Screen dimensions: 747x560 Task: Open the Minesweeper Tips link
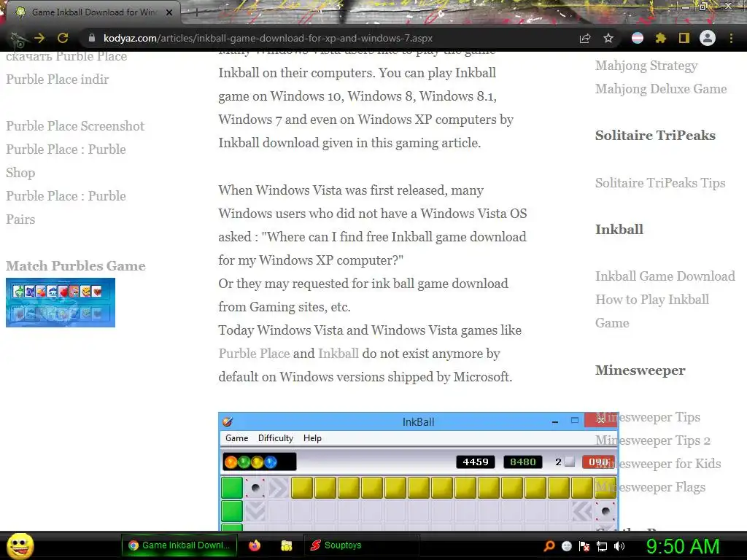pos(648,417)
